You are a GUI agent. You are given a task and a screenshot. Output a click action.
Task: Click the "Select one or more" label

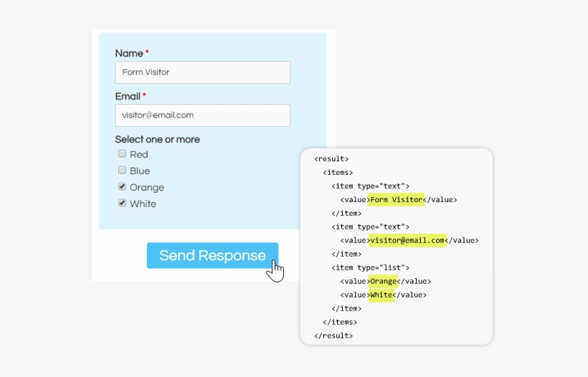coord(157,140)
